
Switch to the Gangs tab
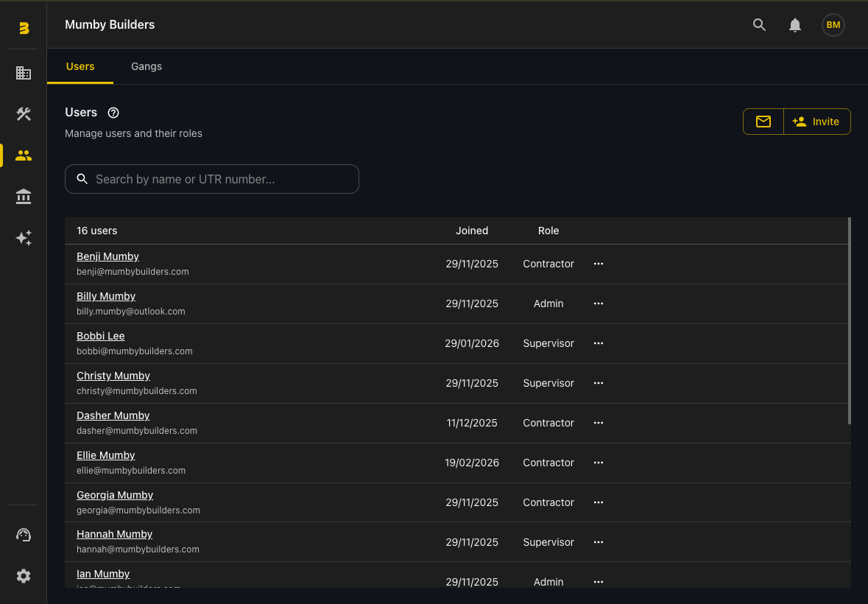point(147,66)
